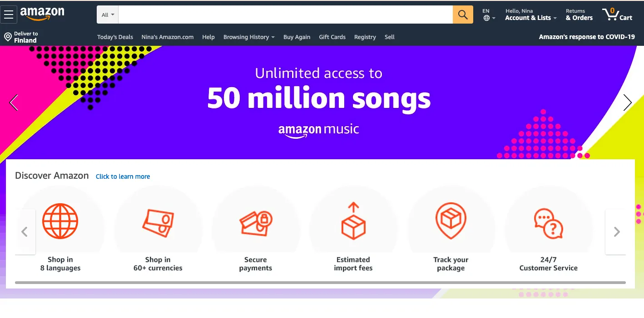Click the Secure payments label
Viewport: 644px width, 318px height.
[256, 264]
